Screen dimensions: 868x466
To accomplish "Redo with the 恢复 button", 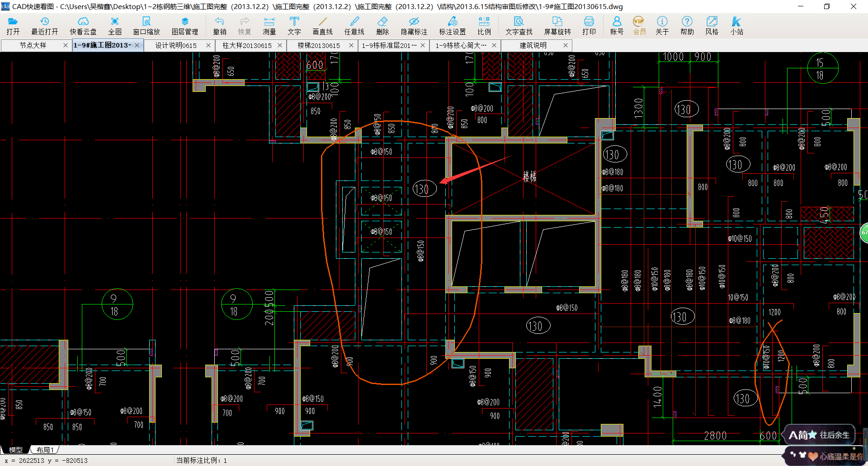I will tap(245, 26).
